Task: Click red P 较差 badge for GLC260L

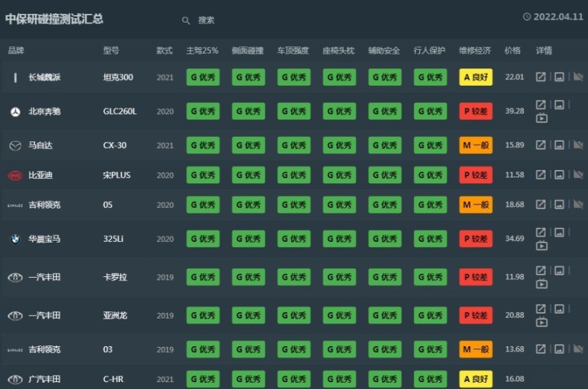Action: click(476, 111)
